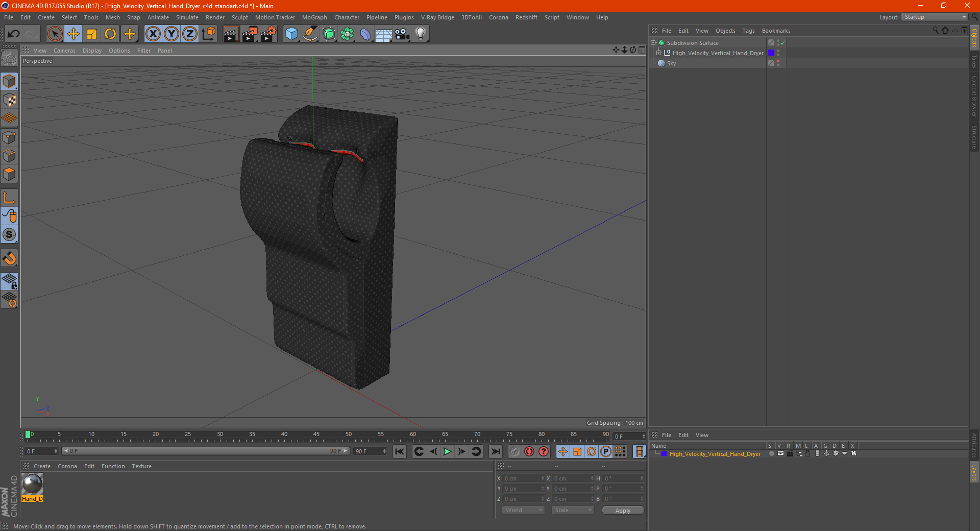Switch to Points mode
Viewport: 980px width, 531px height.
[9, 137]
